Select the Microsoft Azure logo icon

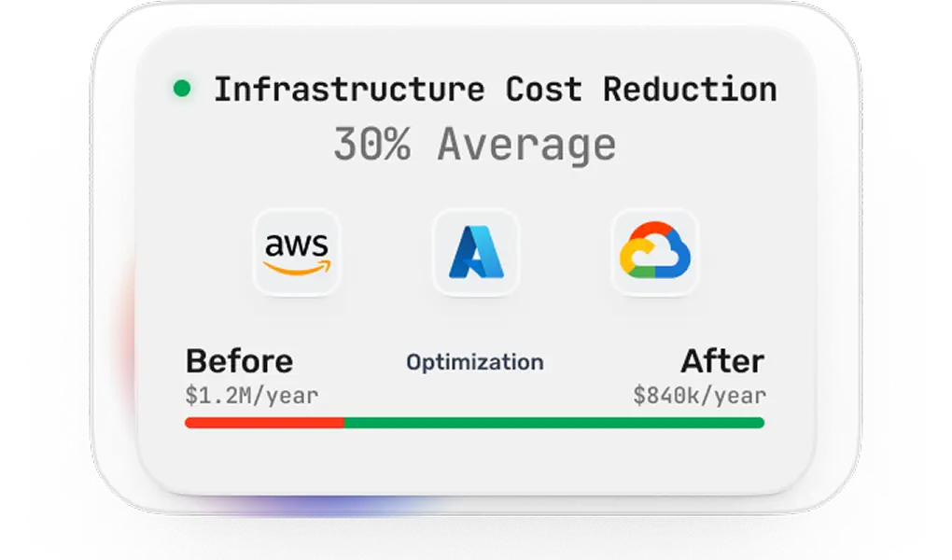[475, 252]
